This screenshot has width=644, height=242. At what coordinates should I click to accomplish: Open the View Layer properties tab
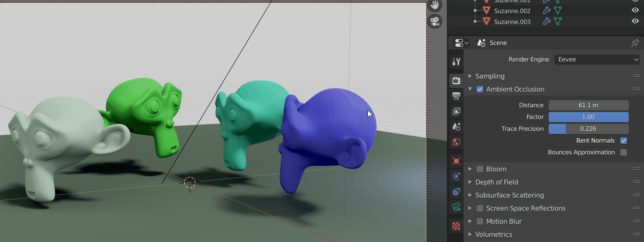[456, 111]
